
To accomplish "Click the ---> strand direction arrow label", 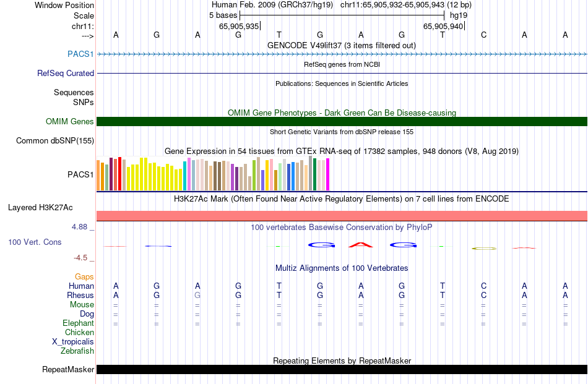I will click(87, 36).
